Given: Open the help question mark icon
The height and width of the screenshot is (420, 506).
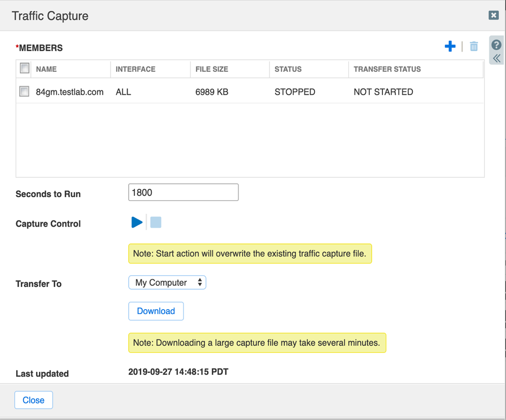Looking at the screenshot, I should click(x=496, y=45).
